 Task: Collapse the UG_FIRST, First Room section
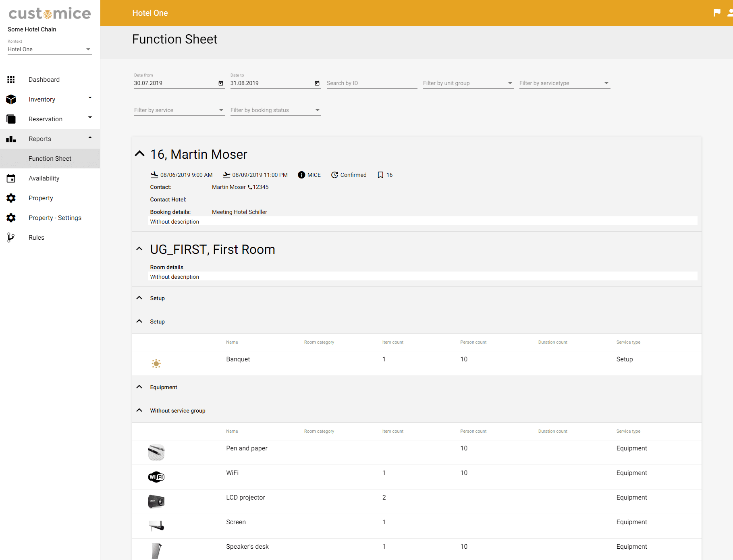(139, 249)
